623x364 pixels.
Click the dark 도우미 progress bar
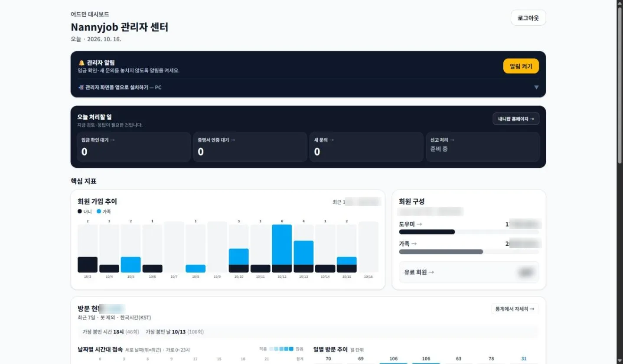pyautogui.click(x=427, y=232)
